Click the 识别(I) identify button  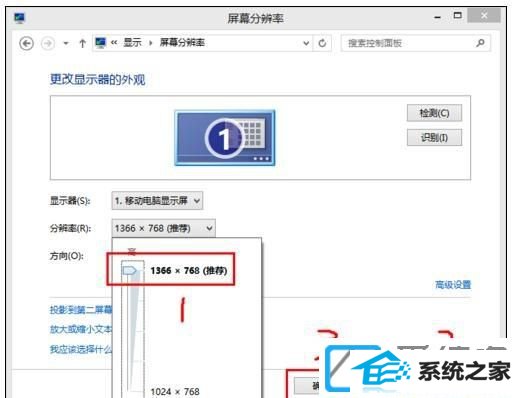[x=434, y=137]
